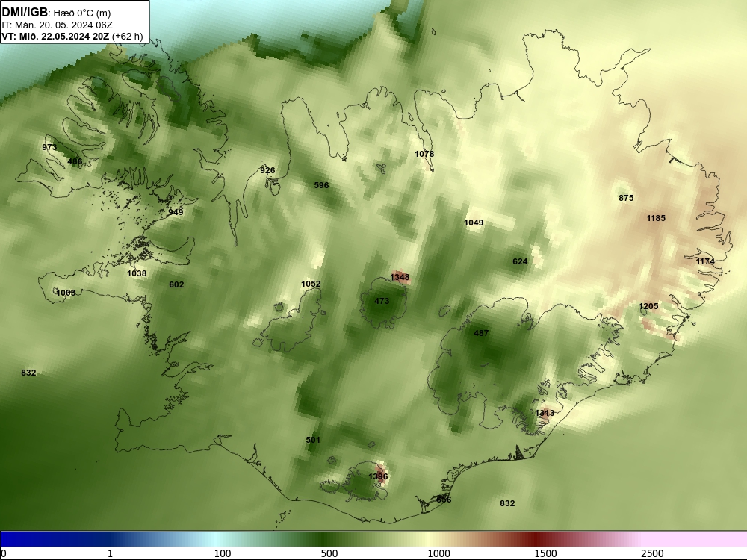
Task: Click the 1313 map value
Action: 545,413
